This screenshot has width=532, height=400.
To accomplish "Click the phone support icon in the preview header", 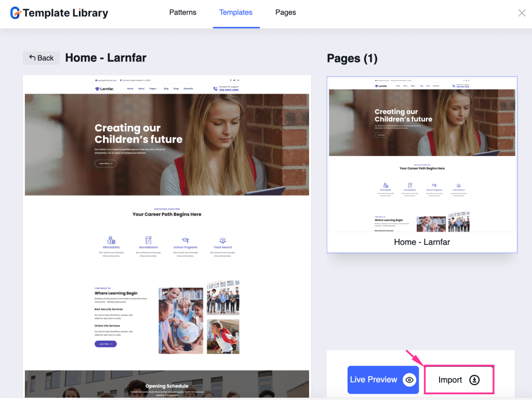I will pyautogui.click(x=215, y=88).
